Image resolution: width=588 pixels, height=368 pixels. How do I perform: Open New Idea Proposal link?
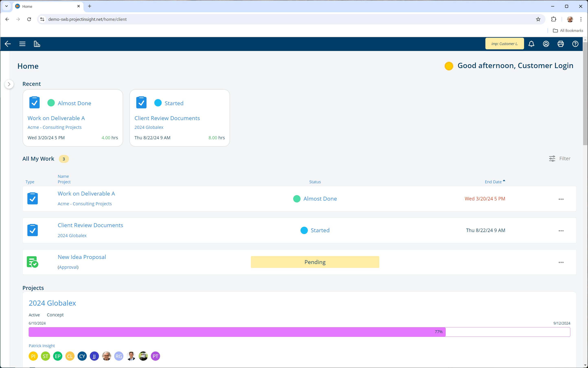82,257
